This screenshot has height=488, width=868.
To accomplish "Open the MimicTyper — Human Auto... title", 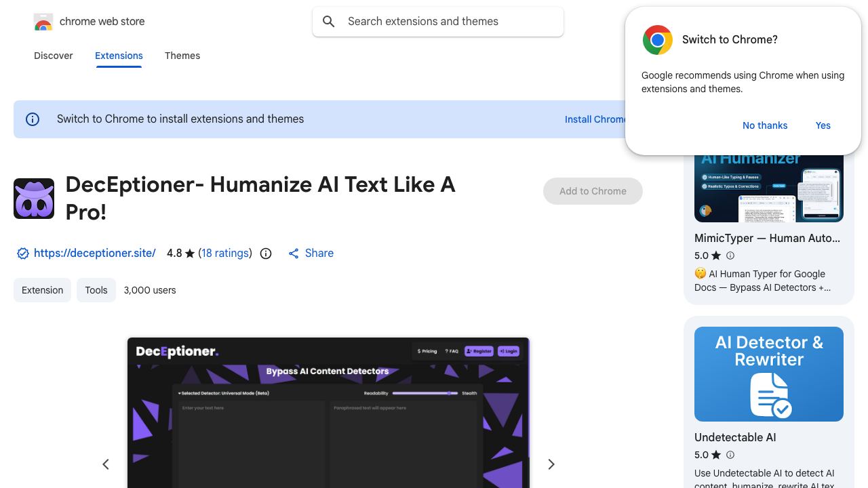I will click(x=767, y=238).
